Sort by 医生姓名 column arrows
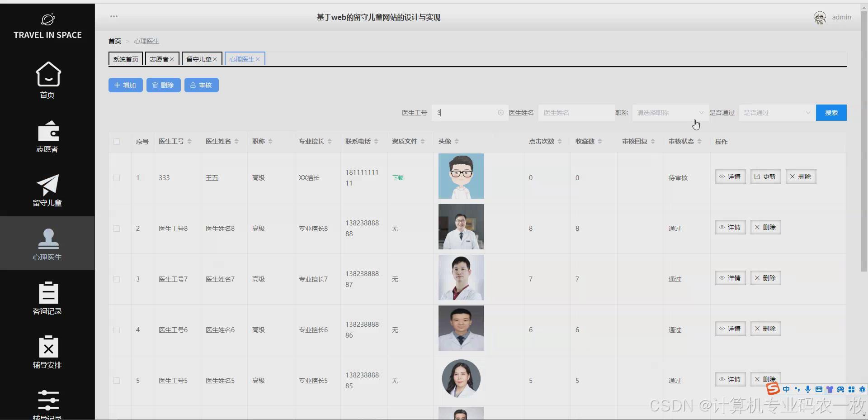Image resolution: width=868 pixels, height=420 pixels. [x=236, y=141]
